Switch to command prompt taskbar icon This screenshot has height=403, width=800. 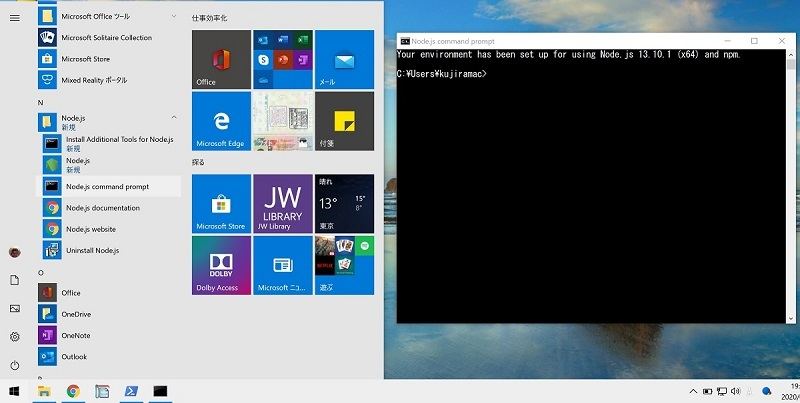click(160, 391)
